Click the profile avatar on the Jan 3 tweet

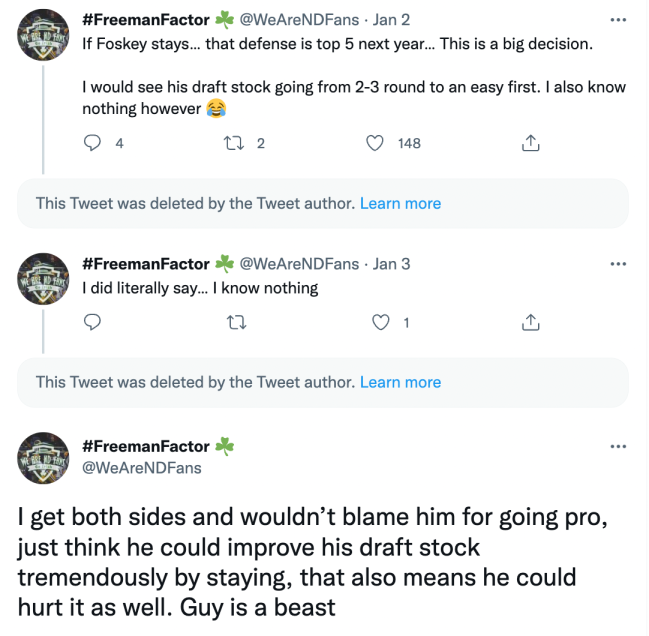coord(43,283)
